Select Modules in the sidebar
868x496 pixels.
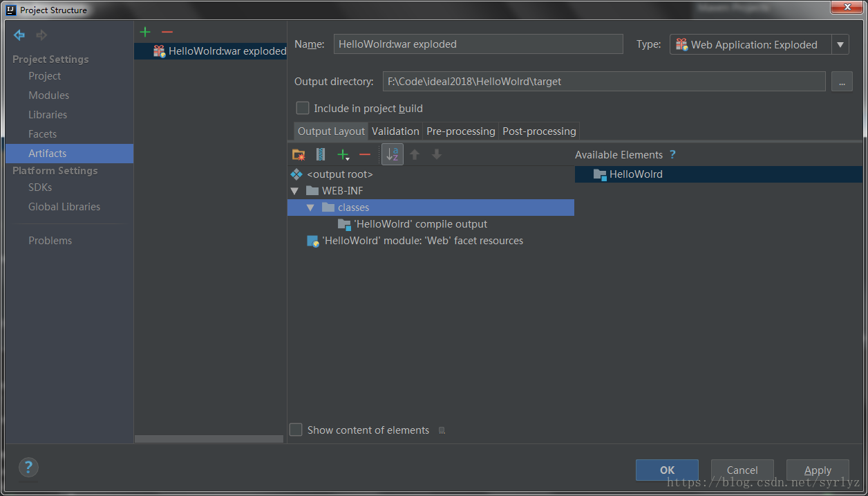tap(48, 95)
